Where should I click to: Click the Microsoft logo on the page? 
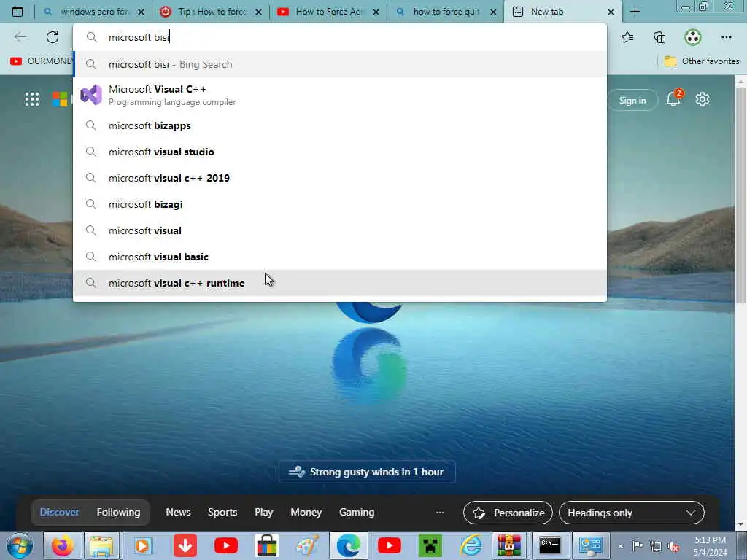60,99
